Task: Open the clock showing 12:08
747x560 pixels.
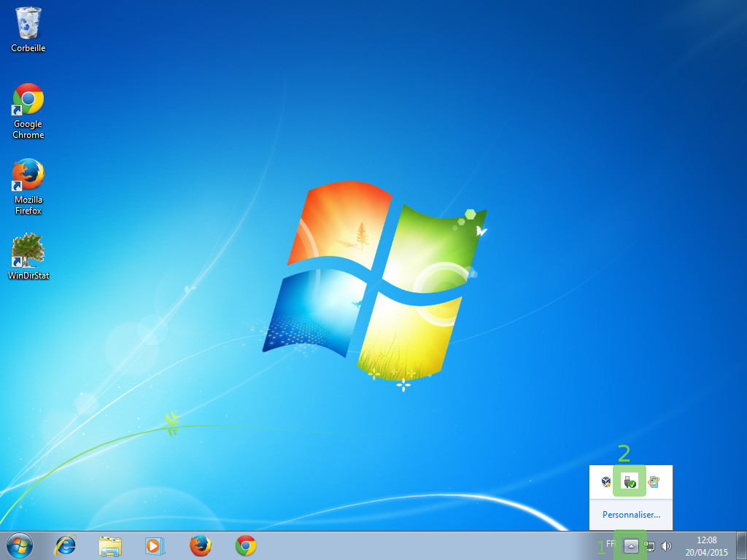Action: pos(706,545)
